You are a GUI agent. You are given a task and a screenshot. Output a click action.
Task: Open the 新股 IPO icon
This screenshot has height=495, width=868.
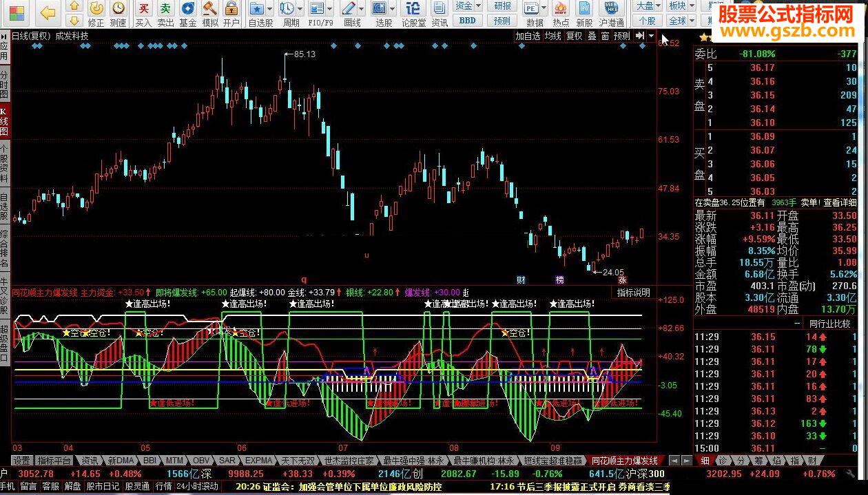click(x=584, y=14)
